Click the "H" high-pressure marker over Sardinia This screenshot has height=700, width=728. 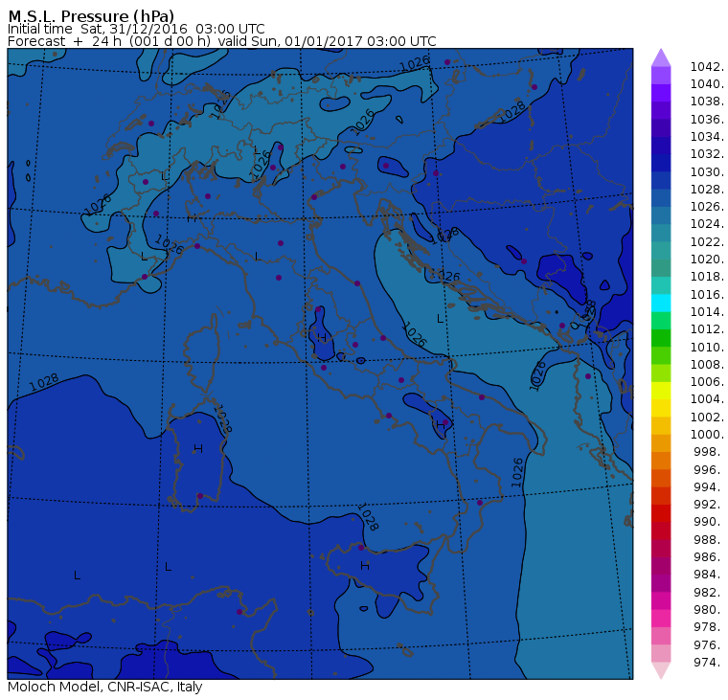coord(198,449)
